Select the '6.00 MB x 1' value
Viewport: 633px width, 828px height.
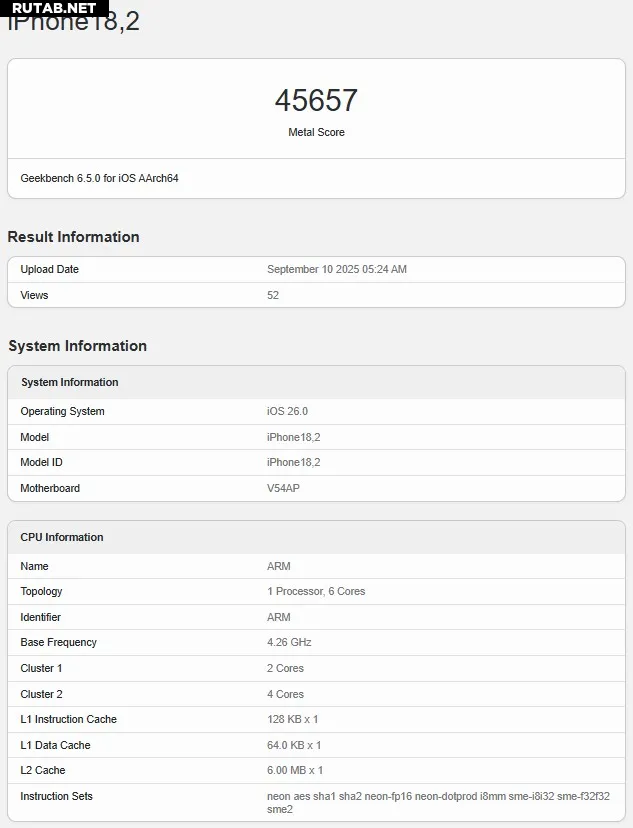pos(295,770)
